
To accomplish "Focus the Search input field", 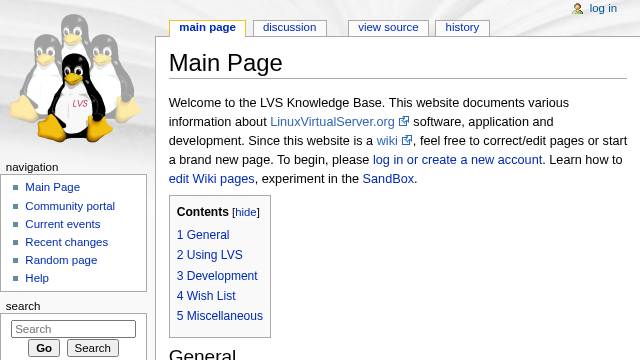I will point(73,329).
